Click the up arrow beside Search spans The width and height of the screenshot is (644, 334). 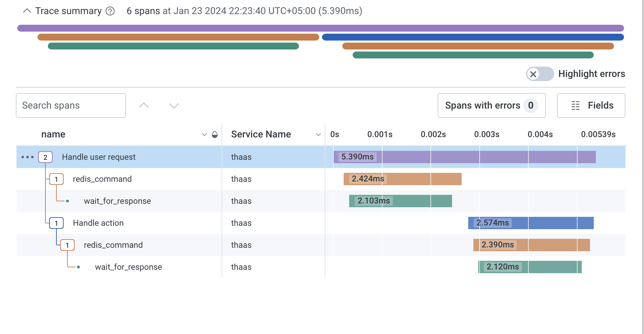144,105
